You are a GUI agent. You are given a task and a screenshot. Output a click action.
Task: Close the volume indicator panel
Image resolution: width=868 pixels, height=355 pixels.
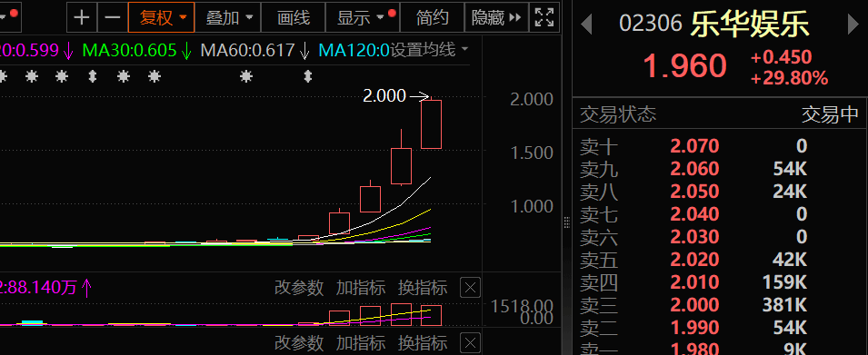click(471, 288)
